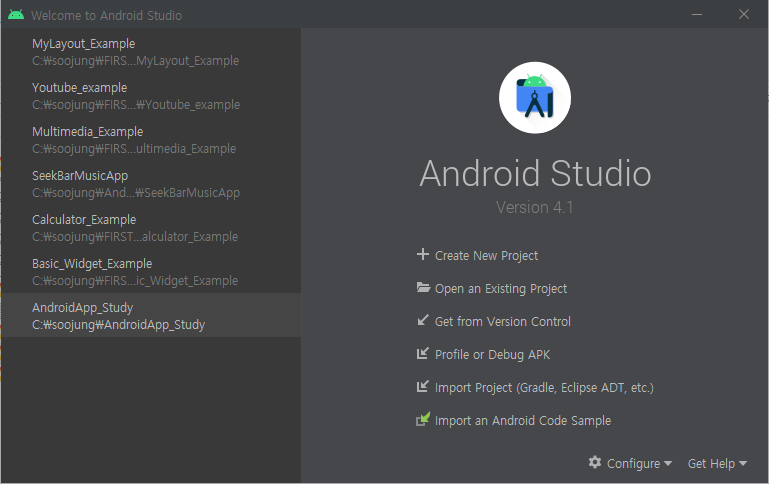The image size is (769, 484).
Task: Close the Welcome to Android Studio window
Action: [x=743, y=14]
